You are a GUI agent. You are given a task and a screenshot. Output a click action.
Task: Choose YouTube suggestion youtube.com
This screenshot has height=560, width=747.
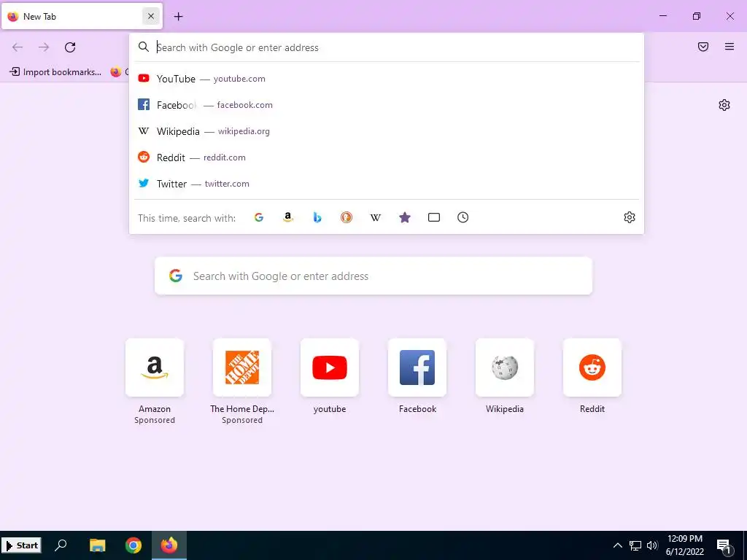(x=387, y=79)
